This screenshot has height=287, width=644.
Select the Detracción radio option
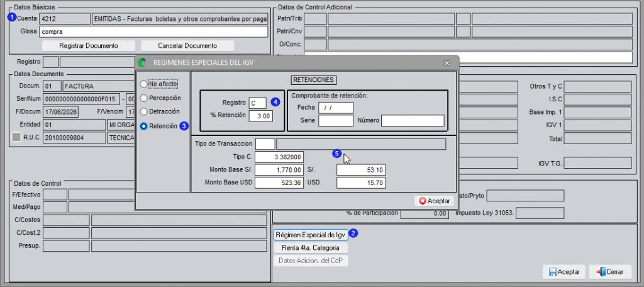160,111
